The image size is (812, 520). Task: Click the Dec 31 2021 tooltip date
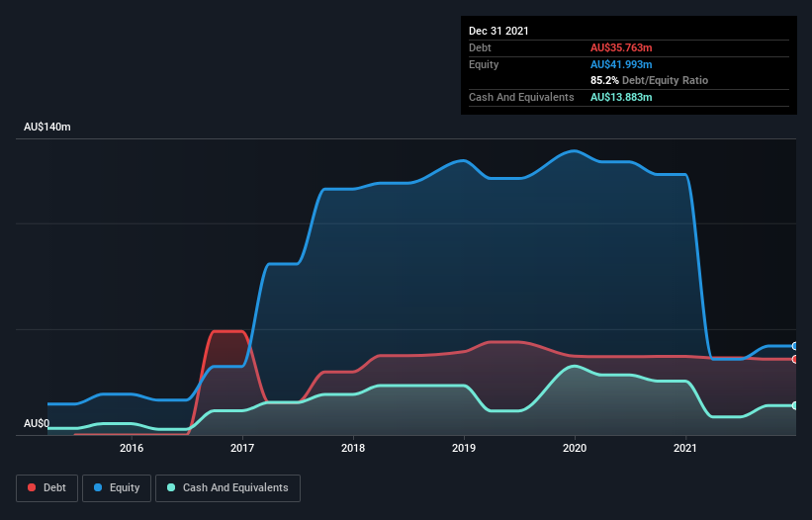coord(498,31)
